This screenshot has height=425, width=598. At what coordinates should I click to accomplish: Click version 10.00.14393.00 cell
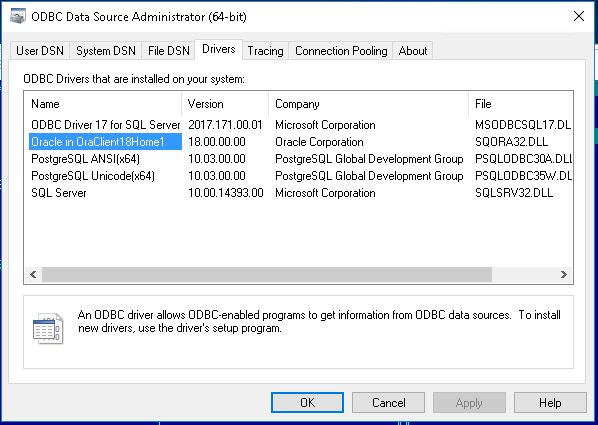pyautogui.click(x=226, y=193)
